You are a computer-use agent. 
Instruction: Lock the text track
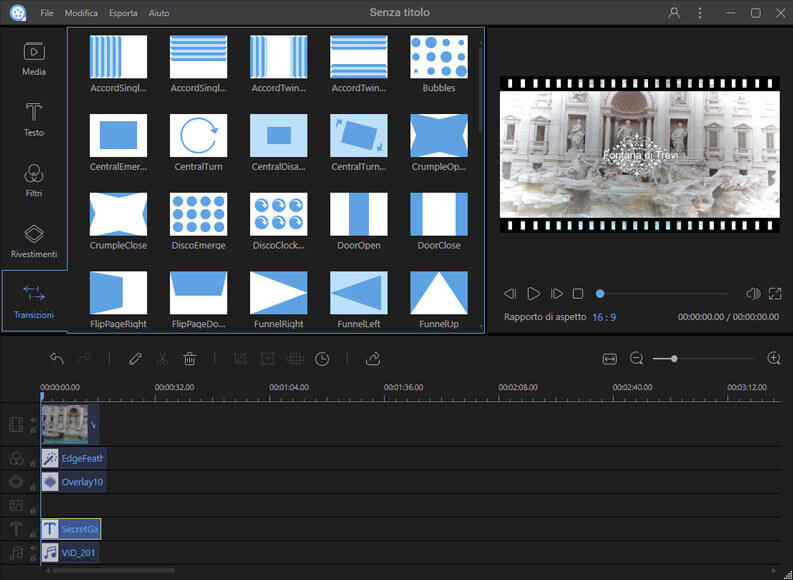33,534
